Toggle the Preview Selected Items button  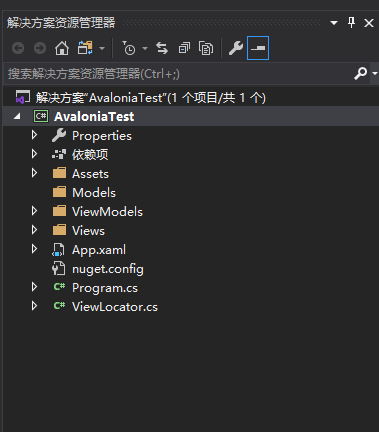click(x=258, y=48)
